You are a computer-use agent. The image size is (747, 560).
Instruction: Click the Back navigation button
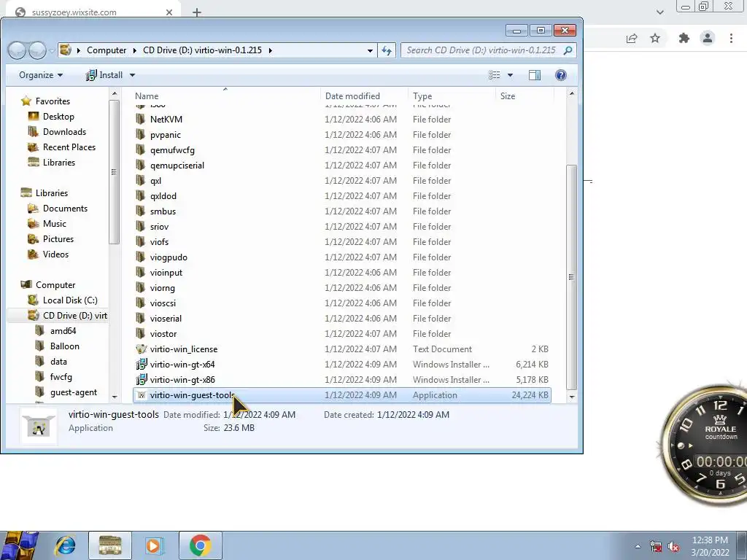point(18,50)
